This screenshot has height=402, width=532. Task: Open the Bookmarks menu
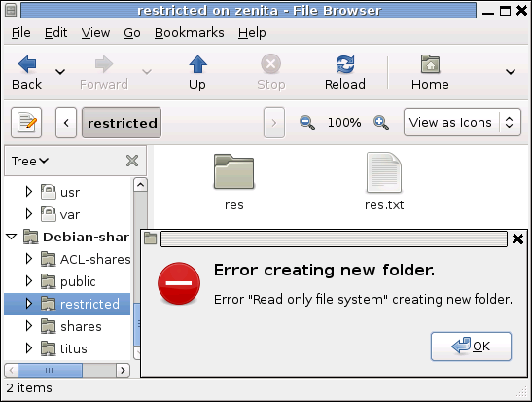(190, 33)
